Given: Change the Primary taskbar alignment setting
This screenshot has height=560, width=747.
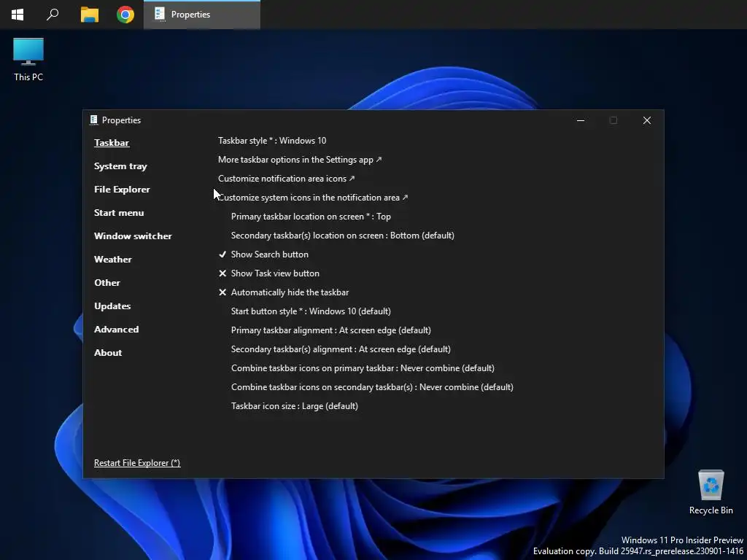Looking at the screenshot, I should point(330,330).
